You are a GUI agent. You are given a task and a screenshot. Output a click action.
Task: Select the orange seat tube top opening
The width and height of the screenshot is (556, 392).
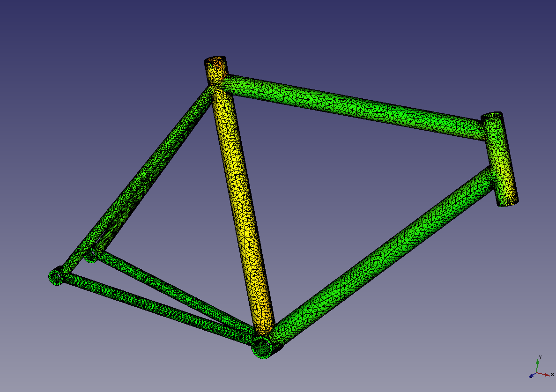point(215,59)
